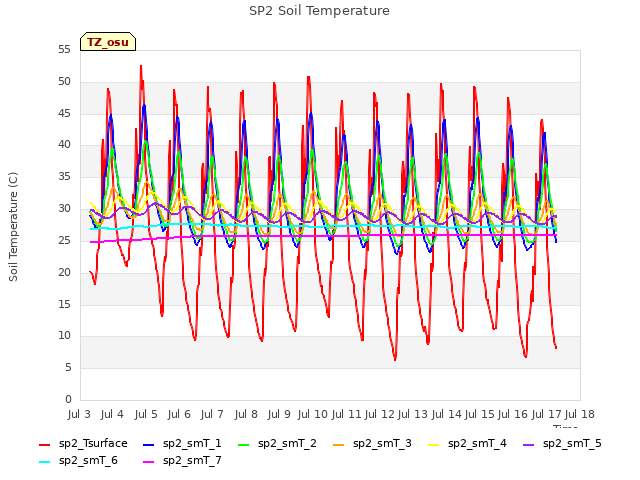The width and height of the screenshot is (640, 480).
Task: Click the Jul 13 x-axis tick label
Action: click(x=413, y=414)
